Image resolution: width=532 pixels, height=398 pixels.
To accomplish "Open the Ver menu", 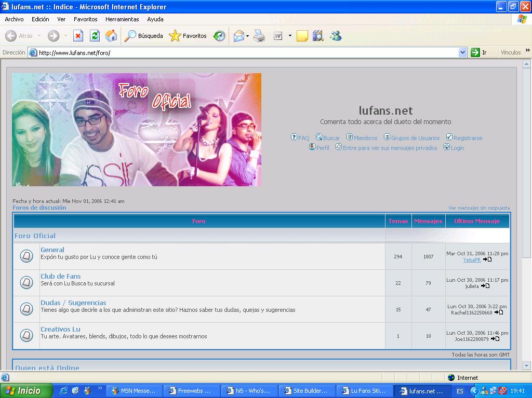I will click(x=61, y=19).
